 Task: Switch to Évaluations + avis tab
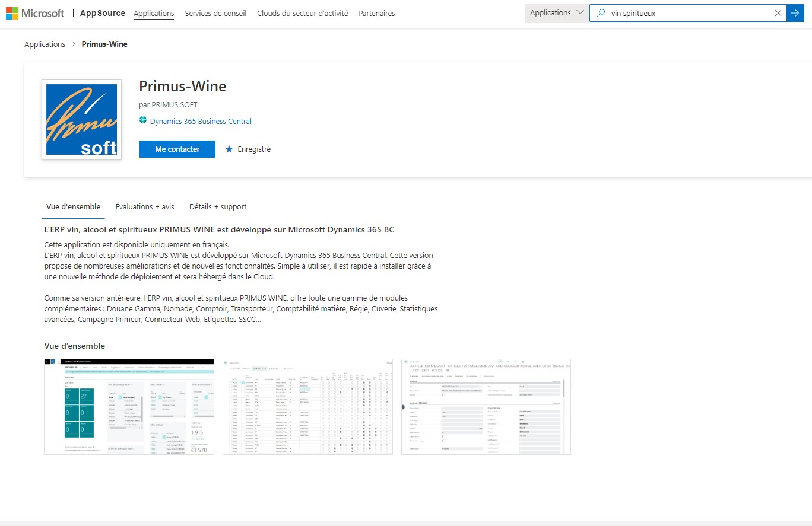(145, 206)
